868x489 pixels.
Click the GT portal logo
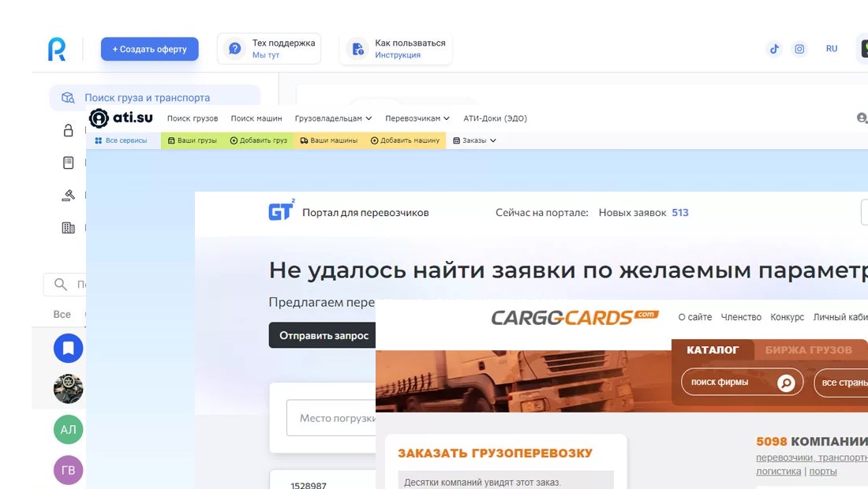tap(281, 212)
